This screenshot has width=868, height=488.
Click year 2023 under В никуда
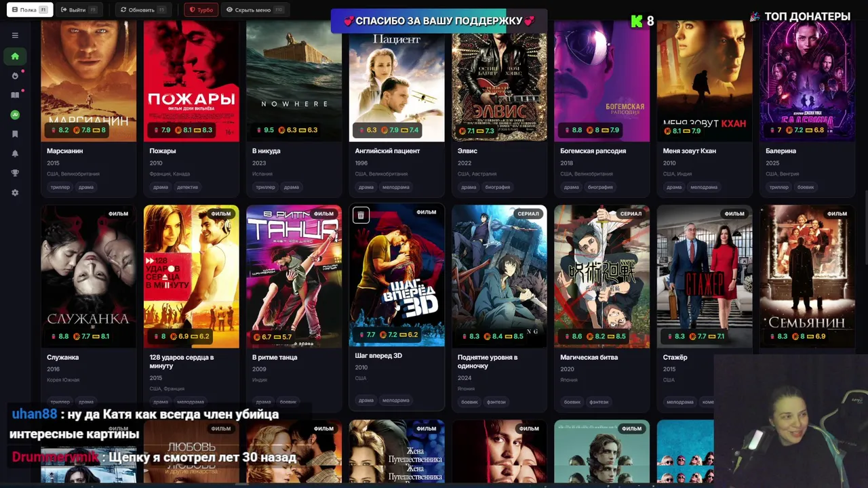tap(259, 163)
